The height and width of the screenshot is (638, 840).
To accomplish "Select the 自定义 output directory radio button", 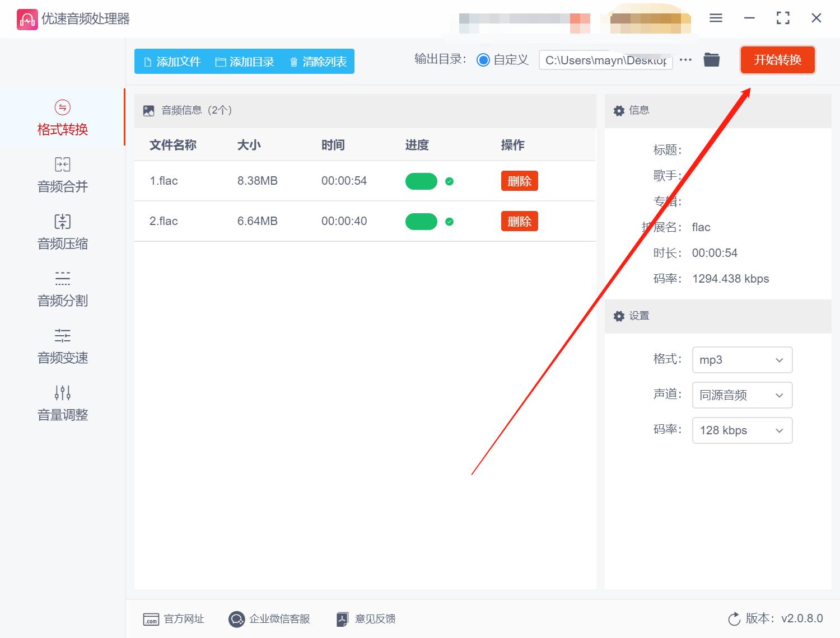I will (x=483, y=59).
